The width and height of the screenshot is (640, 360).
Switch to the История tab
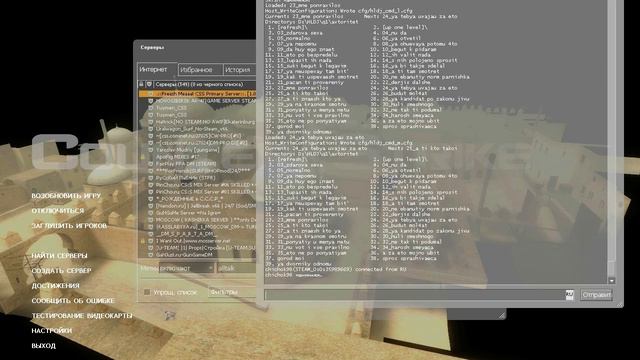coord(239,70)
